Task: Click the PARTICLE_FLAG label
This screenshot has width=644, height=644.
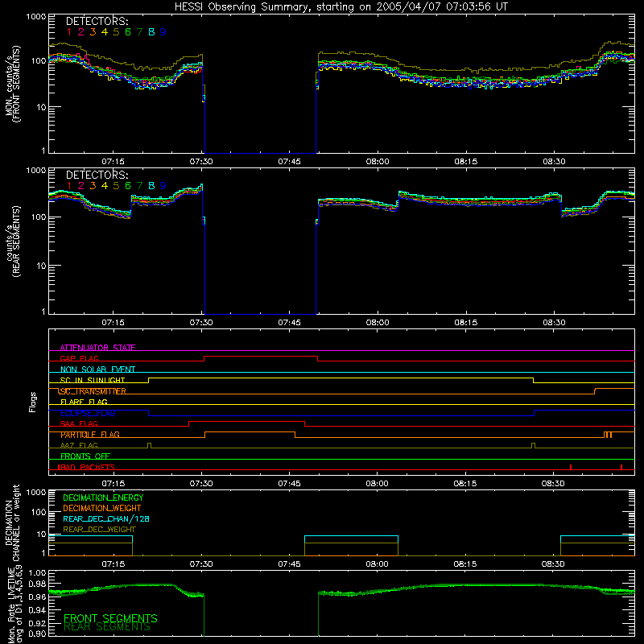Action: click(90, 435)
